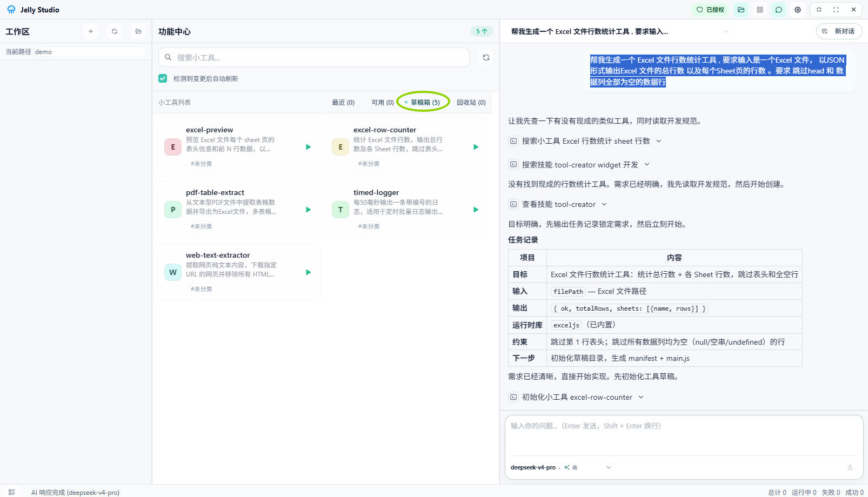Expand 初始化小工具 excel-row-counter step

(x=577, y=397)
